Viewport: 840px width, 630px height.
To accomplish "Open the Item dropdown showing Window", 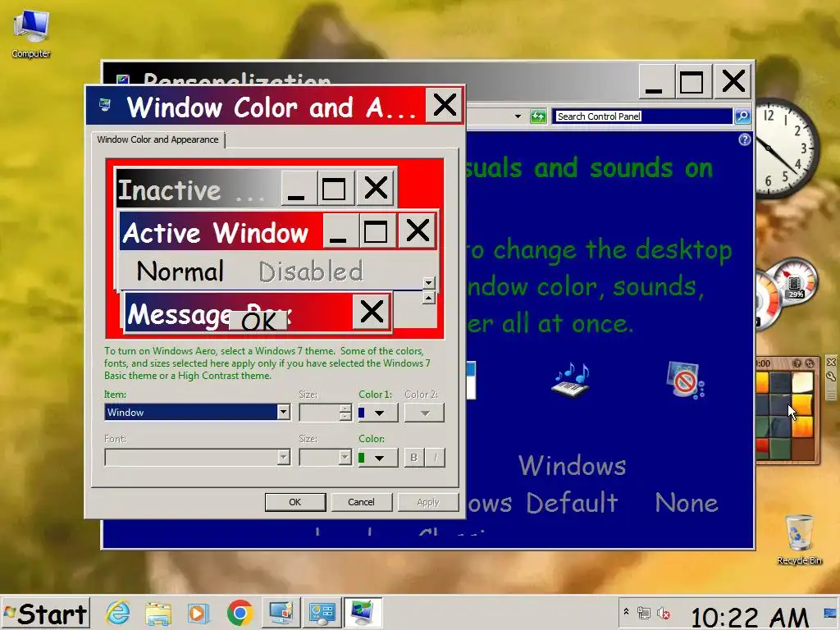I will 197,412.
